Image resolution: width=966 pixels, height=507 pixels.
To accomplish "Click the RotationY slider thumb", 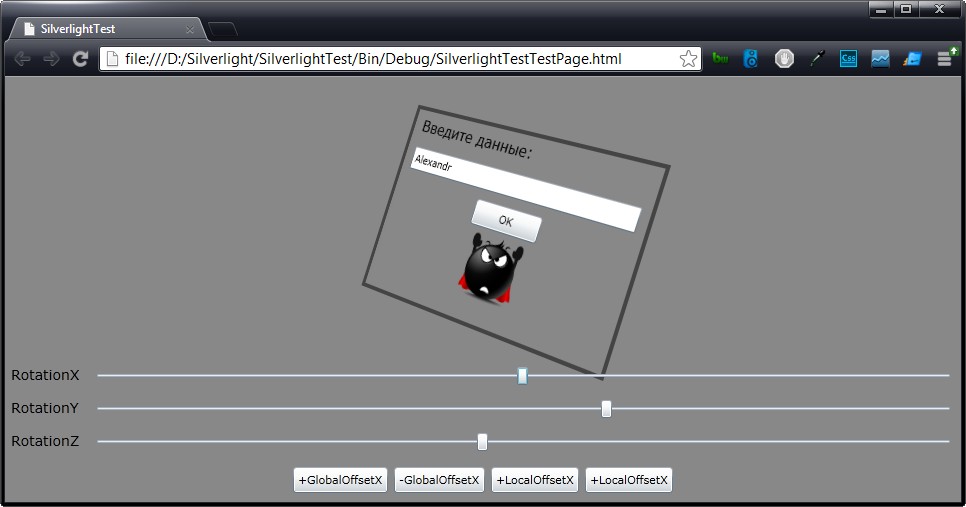I will tap(606, 408).
